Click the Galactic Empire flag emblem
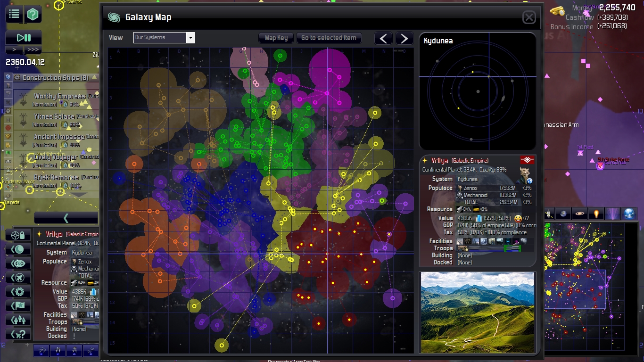The image size is (644, 362). [x=527, y=160]
